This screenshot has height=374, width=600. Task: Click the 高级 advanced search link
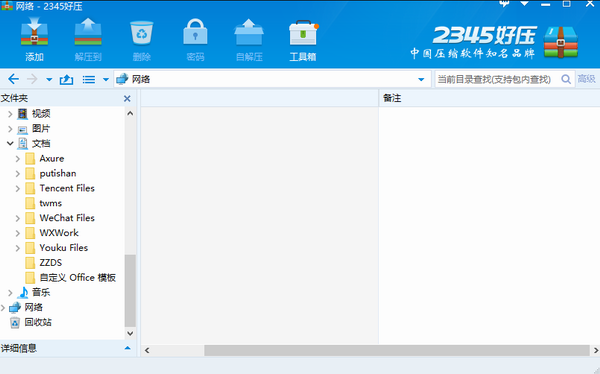click(586, 79)
